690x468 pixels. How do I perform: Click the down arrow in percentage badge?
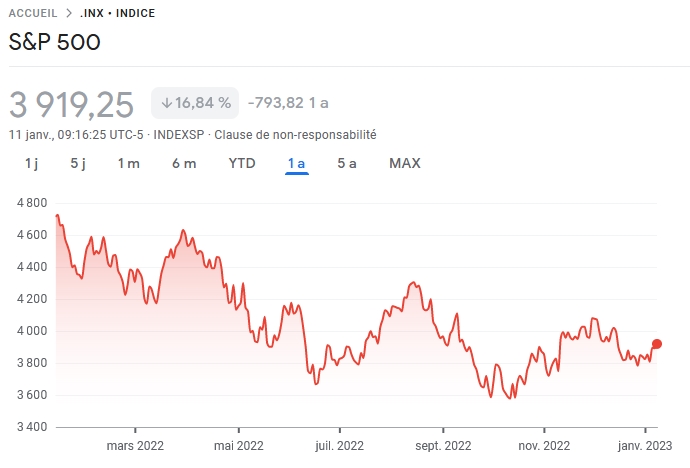(167, 102)
